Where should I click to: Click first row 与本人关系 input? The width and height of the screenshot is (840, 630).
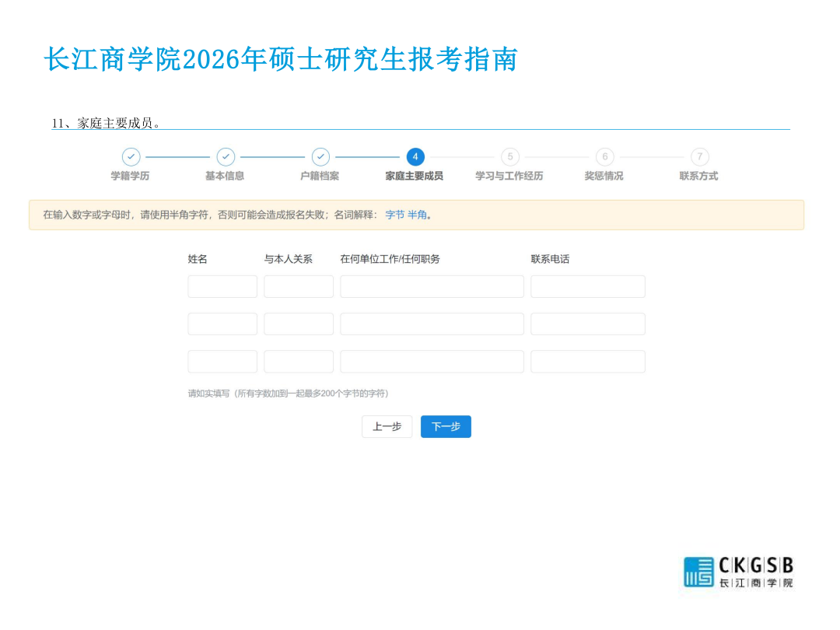pyautogui.click(x=299, y=286)
